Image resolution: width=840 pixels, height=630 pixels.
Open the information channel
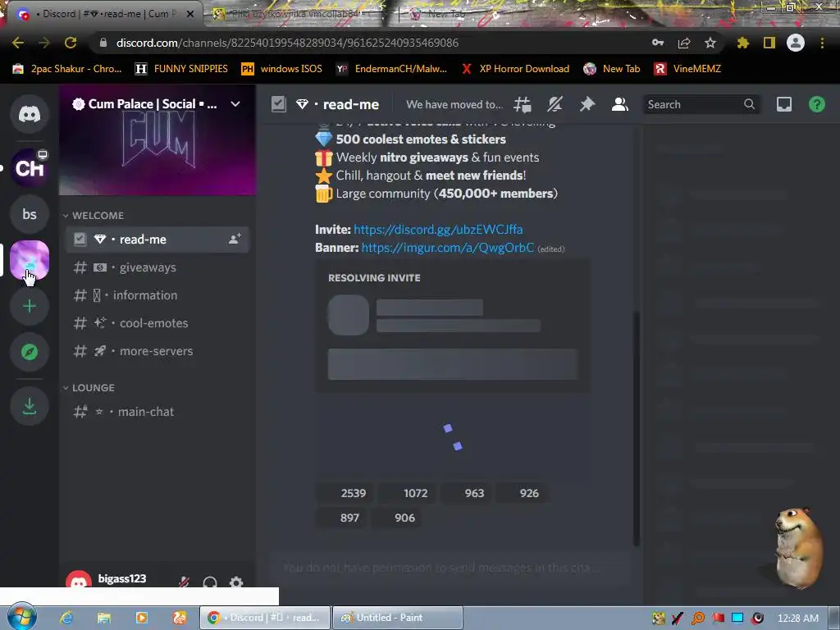(157, 295)
